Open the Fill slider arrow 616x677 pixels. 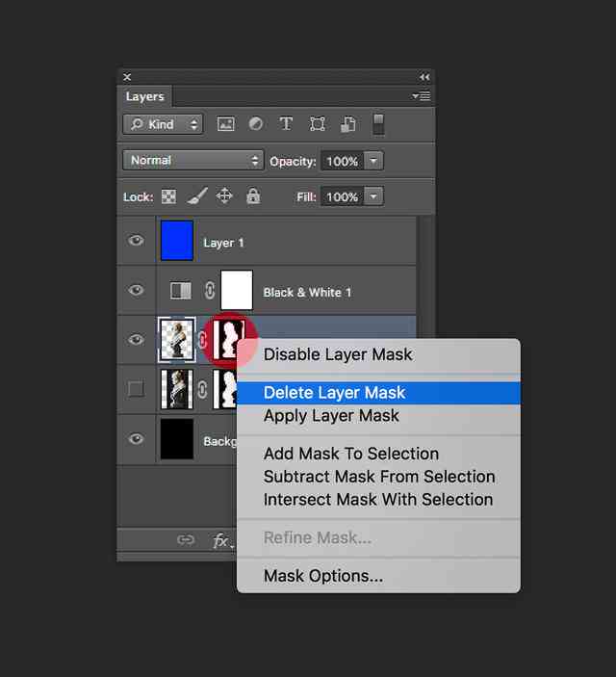click(x=373, y=196)
